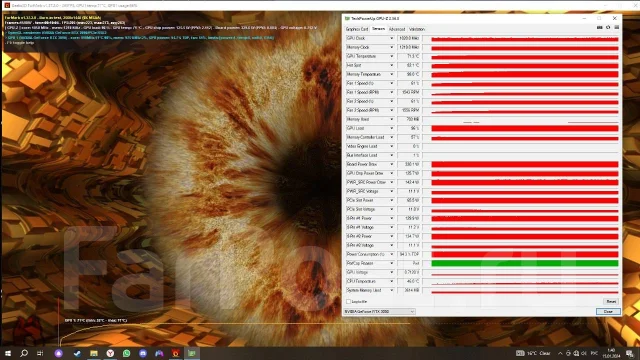Click the Board Power Draw value
The width and height of the screenshot is (640, 360).
[x=409, y=164]
